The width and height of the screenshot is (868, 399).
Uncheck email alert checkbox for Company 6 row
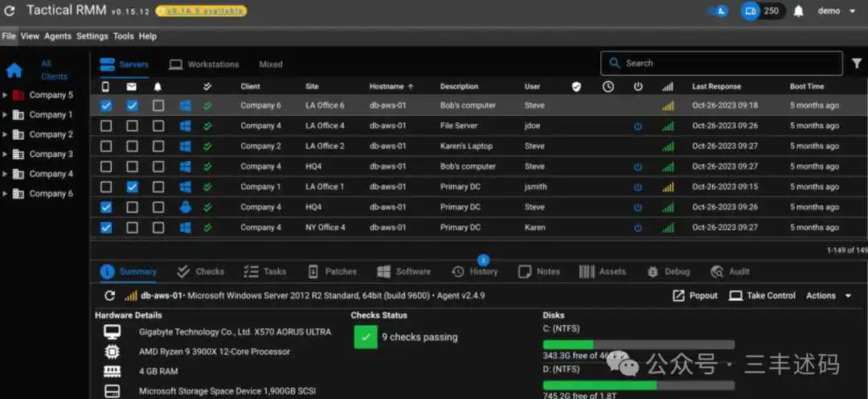point(132,105)
